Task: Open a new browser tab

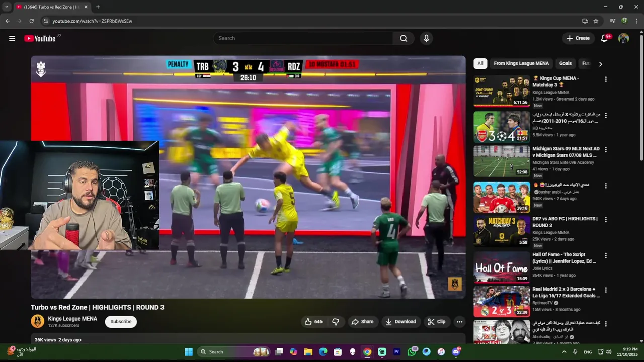Action: (x=98, y=7)
